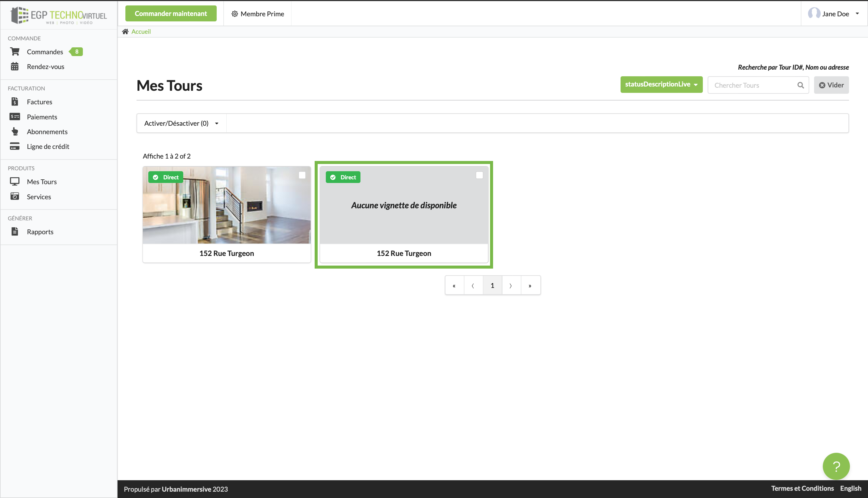Click the Commander maintenant button
Viewport: 868px width, 498px height.
click(171, 13)
